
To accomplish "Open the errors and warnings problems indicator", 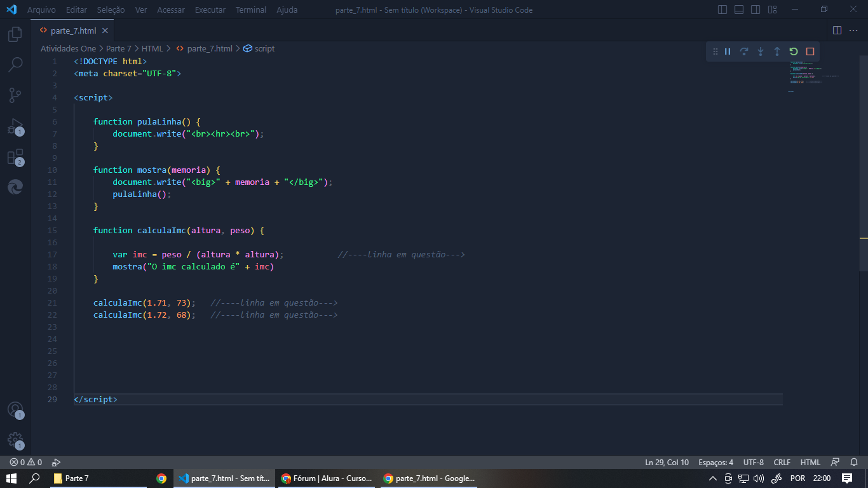I will (x=26, y=462).
